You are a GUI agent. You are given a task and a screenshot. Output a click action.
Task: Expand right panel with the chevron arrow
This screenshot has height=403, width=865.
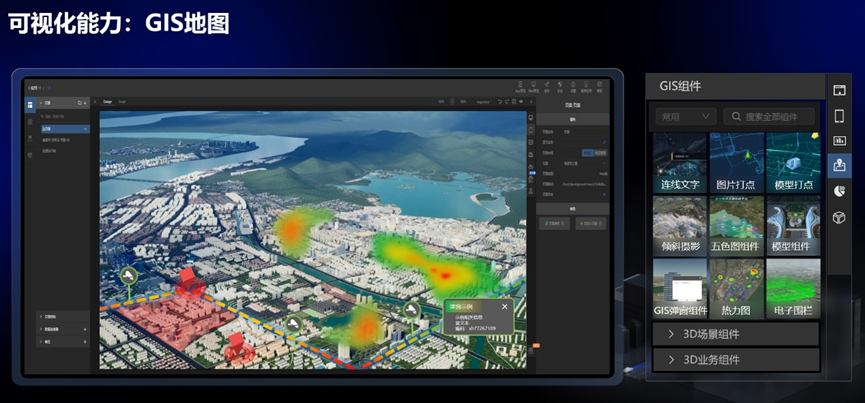[531, 101]
